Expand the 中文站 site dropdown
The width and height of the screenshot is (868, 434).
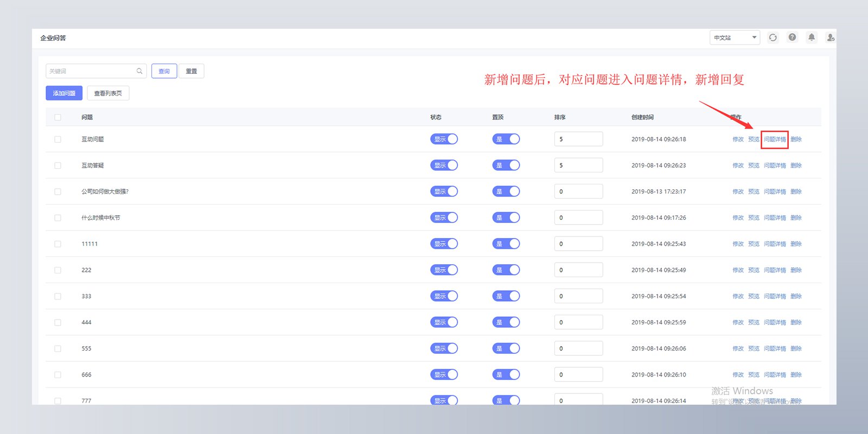735,37
